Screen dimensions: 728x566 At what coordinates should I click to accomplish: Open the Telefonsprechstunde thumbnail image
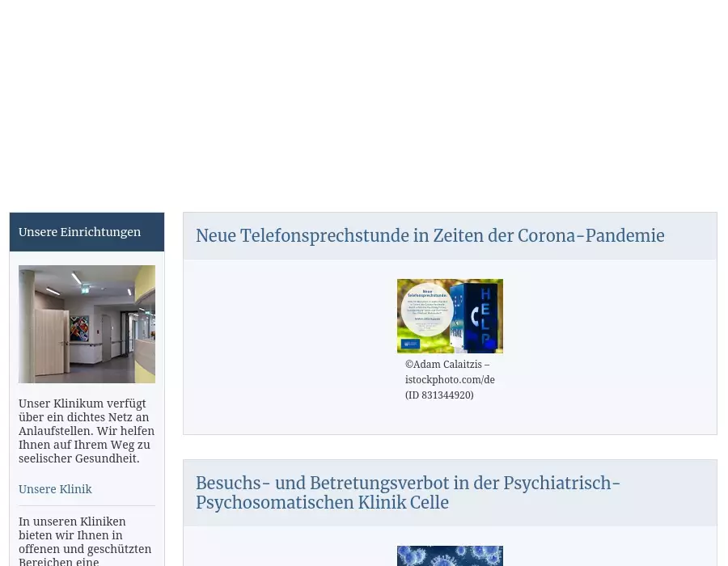(450, 316)
